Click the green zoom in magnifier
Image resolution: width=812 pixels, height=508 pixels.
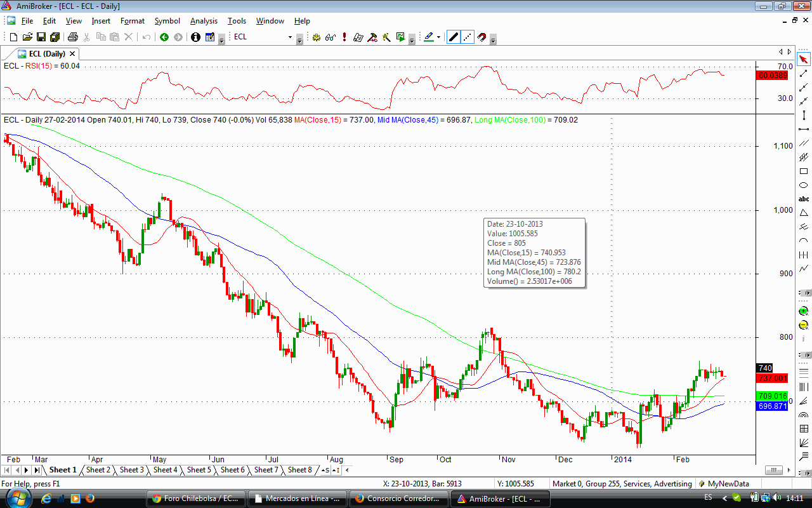point(804,311)
